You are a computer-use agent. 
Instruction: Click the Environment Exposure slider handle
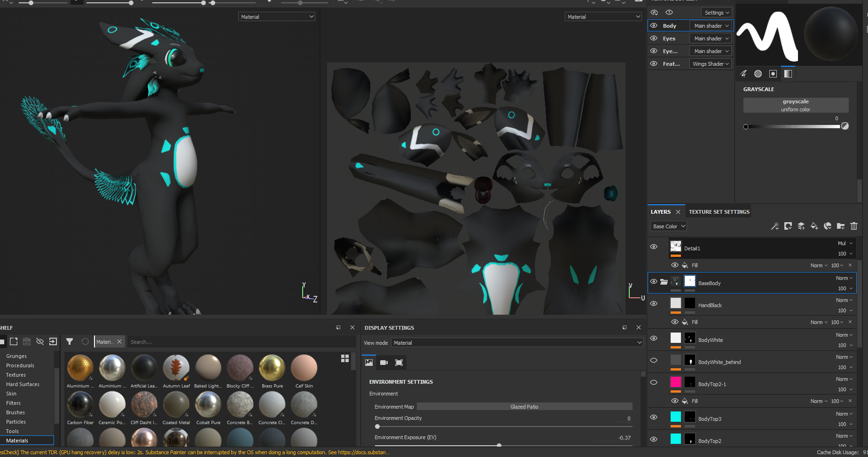click(499, 445)
